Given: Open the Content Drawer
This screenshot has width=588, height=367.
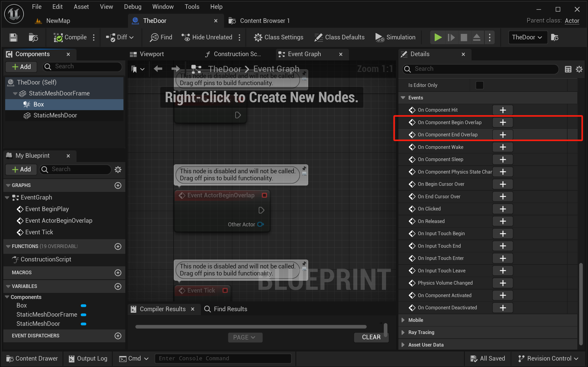Looking at the screenshot, I should (32, 359).
